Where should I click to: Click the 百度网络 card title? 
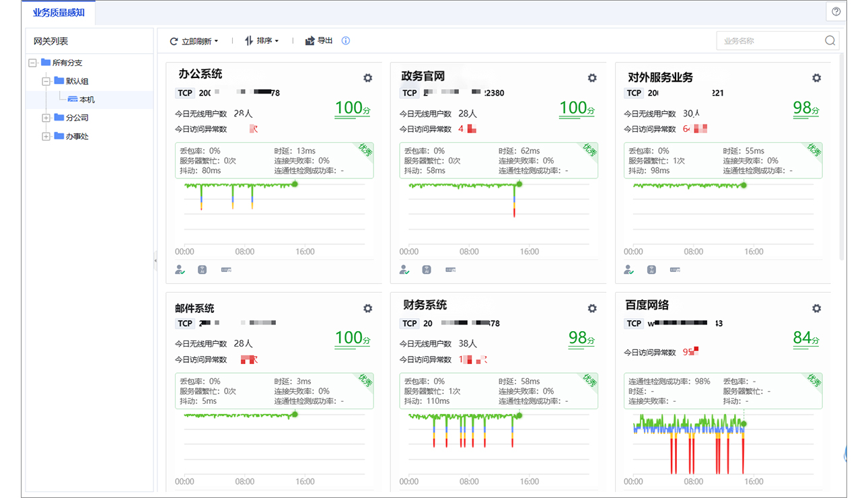[x=647, y=305]
